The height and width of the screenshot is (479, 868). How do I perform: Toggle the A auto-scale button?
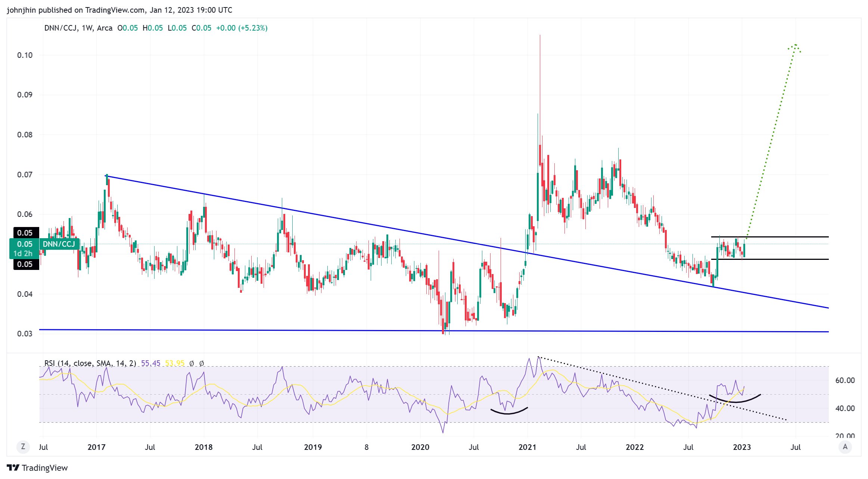[x=845, y=447]
